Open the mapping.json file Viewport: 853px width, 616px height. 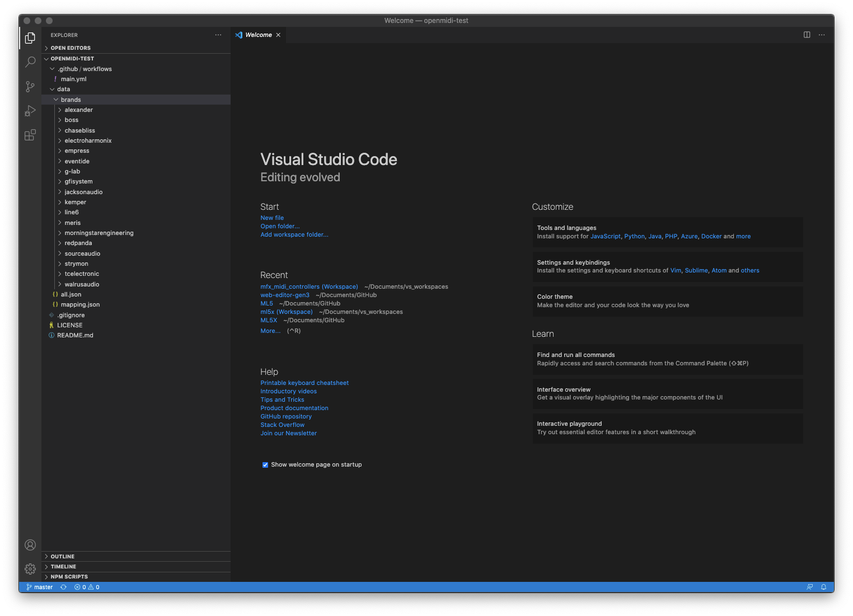(x=80, y=304)
